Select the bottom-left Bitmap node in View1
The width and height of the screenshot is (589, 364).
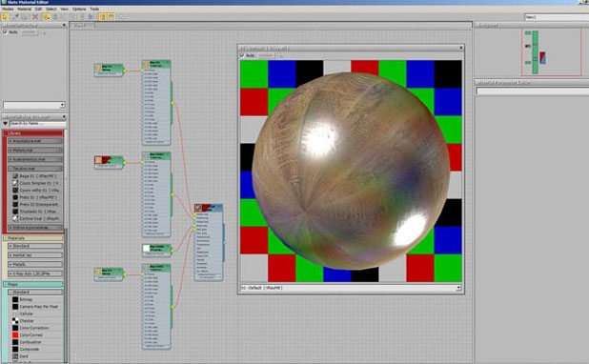point(109,273)
